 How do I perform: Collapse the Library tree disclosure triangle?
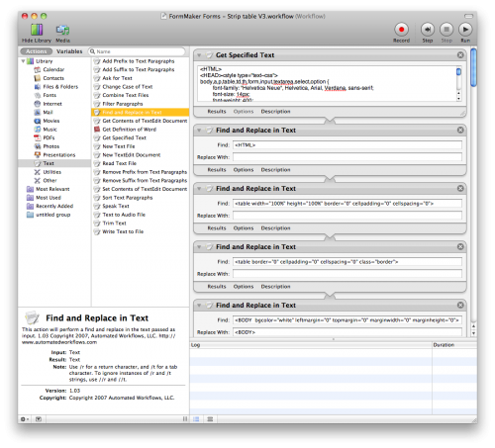coord(23,61)
